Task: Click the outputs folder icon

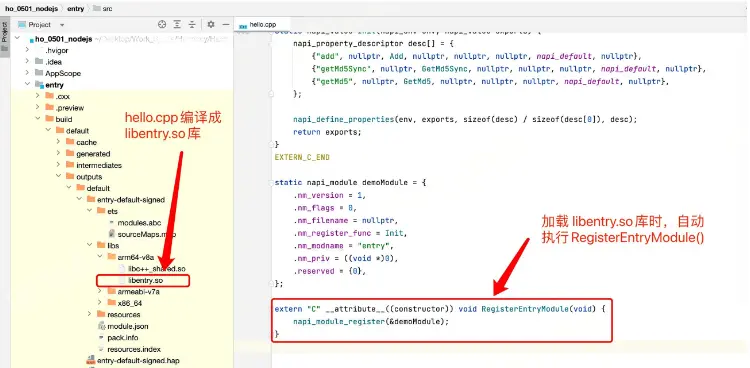Action: (x=69, y=176)
